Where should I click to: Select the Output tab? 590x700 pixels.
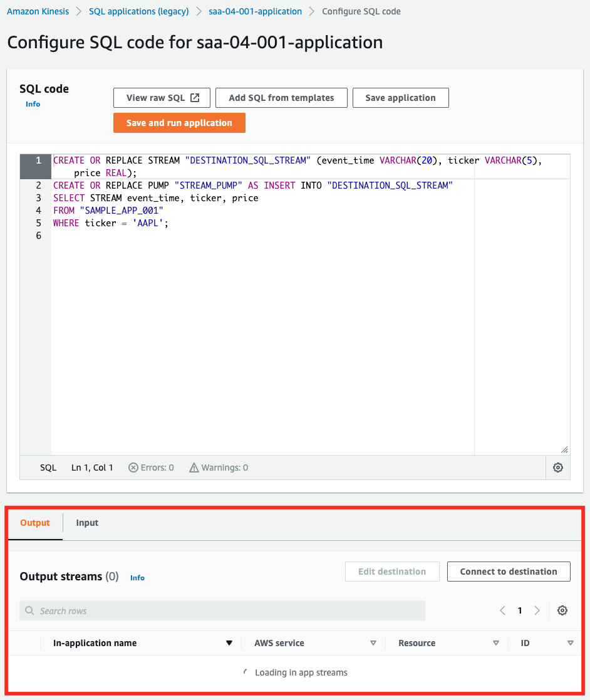coord(35,522)
